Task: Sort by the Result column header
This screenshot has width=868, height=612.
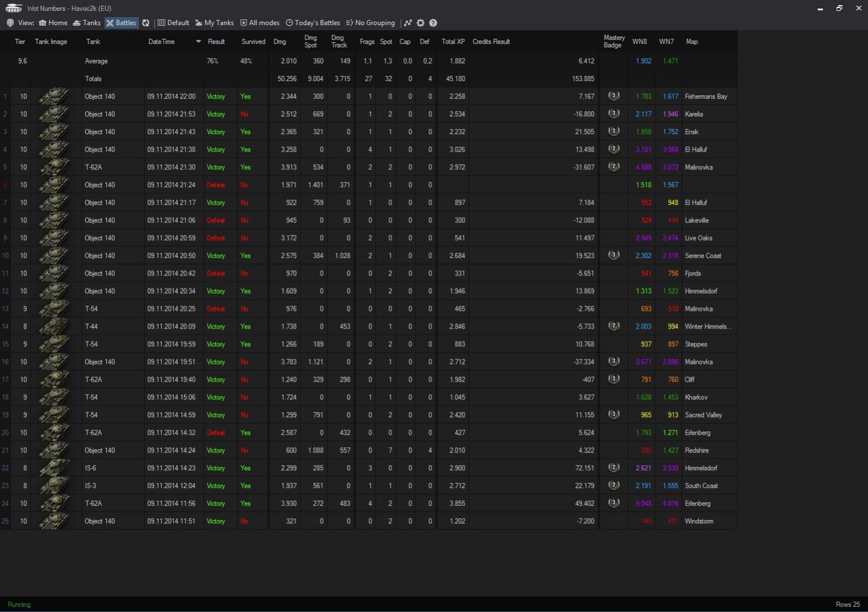Action: coord(216,42)
